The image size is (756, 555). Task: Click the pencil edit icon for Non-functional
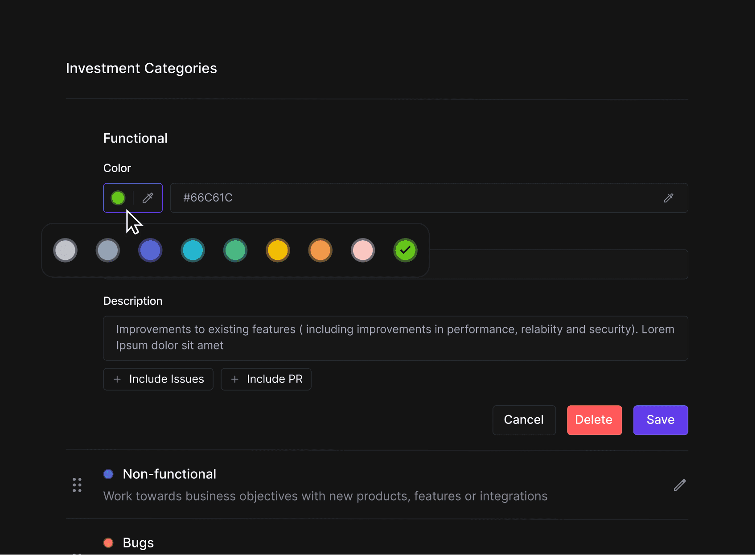[x=680, y=485]
